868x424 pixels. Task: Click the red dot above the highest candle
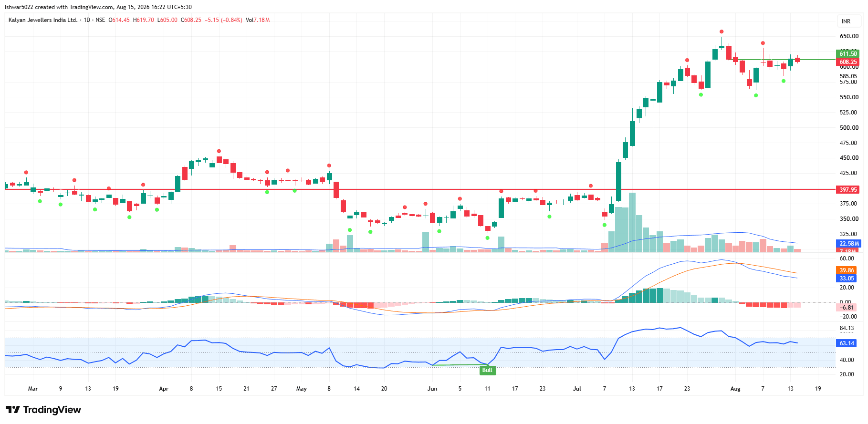[722, 31]
